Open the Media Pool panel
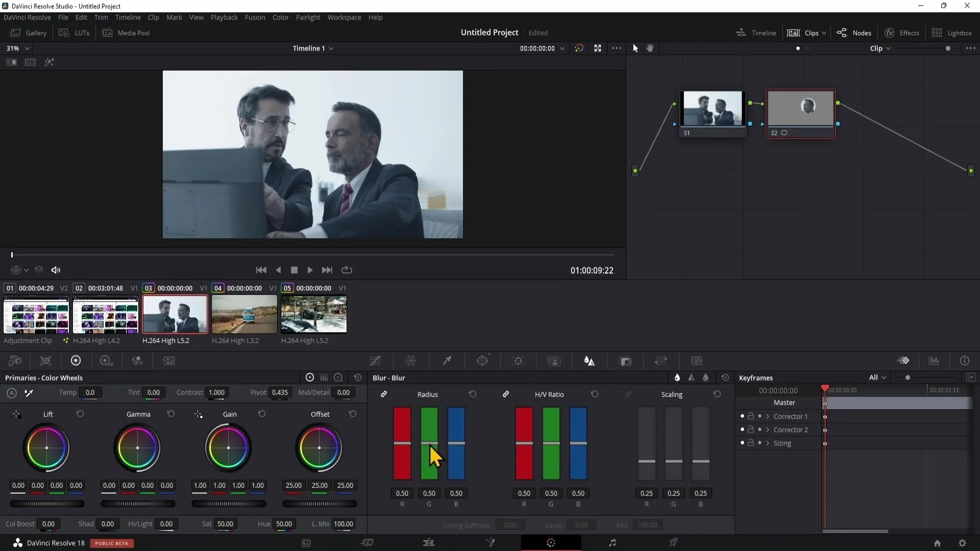Image resolution: width=980 pixels, height=551 pixels. (126, 33)
